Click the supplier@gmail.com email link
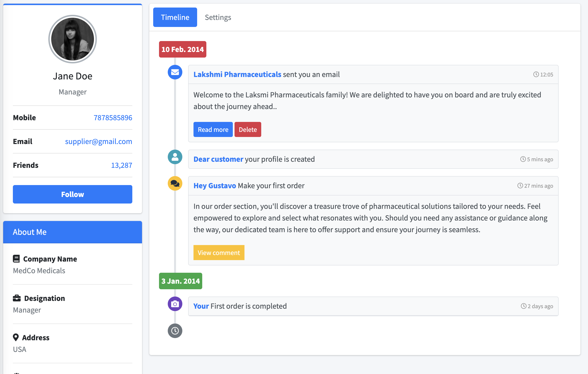 (x=98, y=141)
